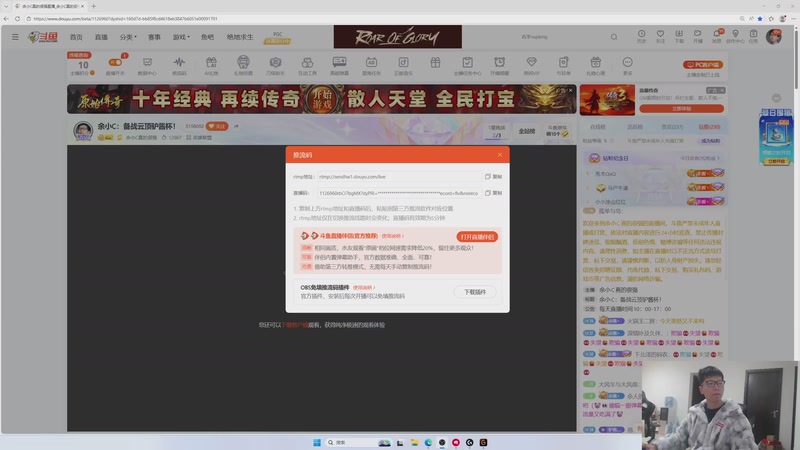Open 赛事 in the top navigation
Screen dimensions: 800x450
154,37
